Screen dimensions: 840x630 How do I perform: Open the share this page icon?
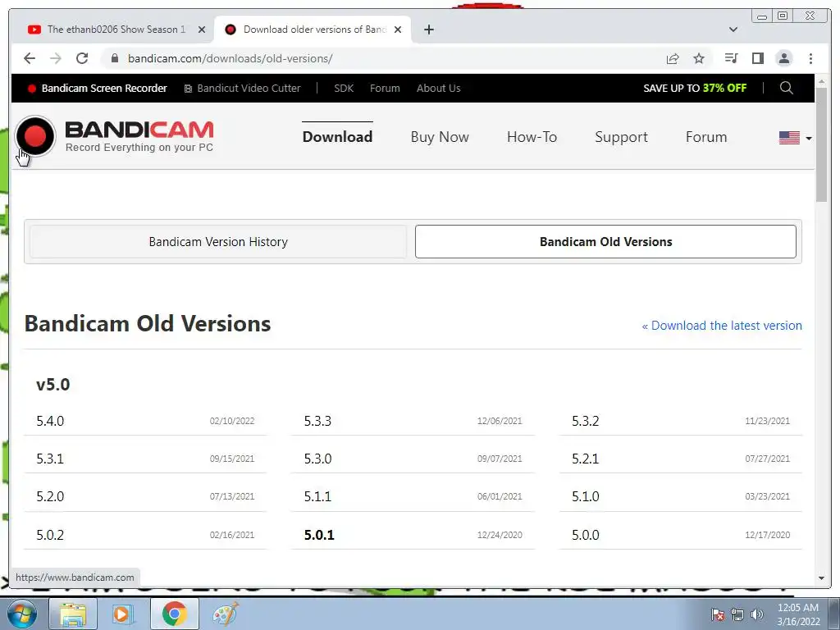coord(673,58)
